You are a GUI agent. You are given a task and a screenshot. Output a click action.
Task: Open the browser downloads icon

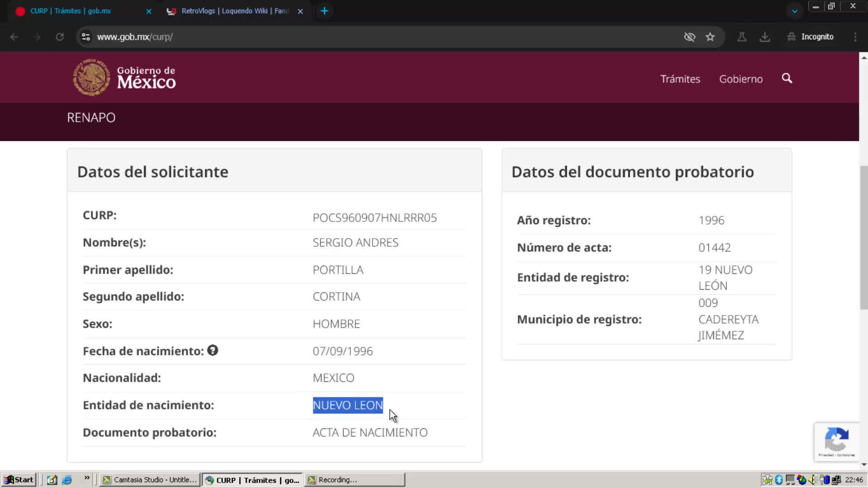pos(764,37)
